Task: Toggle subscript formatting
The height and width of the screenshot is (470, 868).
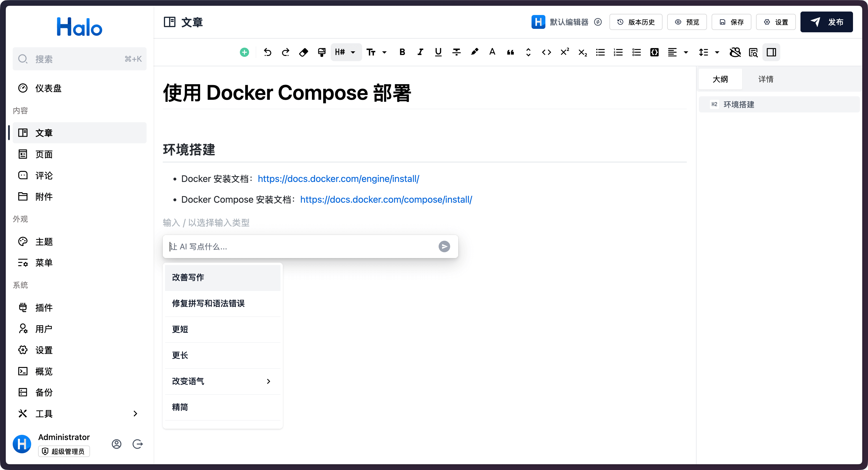Action: [583, 52]
